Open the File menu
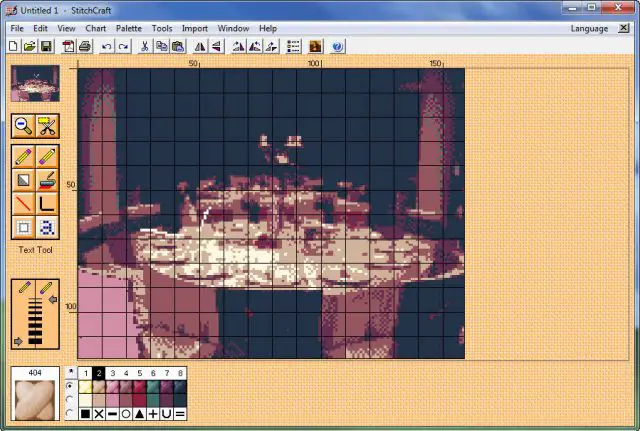 point(17,29)
